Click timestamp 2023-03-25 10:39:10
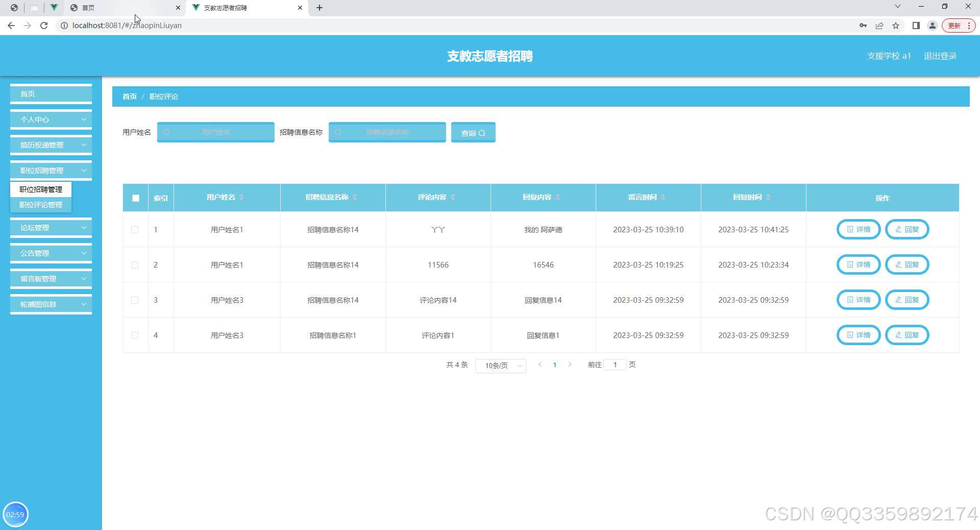The width and height of the screenshot is (980, 530). coord(648,230)
